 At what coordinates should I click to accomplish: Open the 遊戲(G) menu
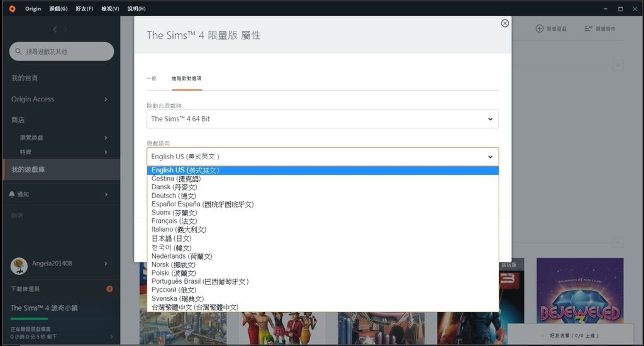[x=58, y=9]
